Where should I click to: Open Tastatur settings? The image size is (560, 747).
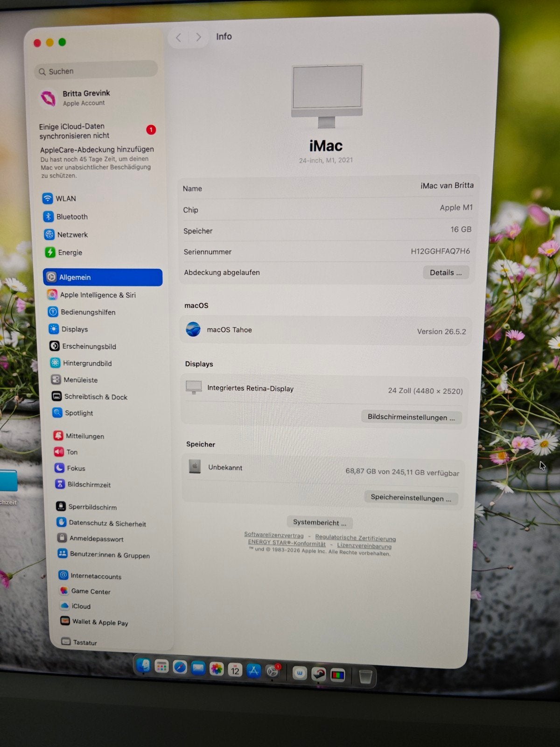tap(79, 642)
